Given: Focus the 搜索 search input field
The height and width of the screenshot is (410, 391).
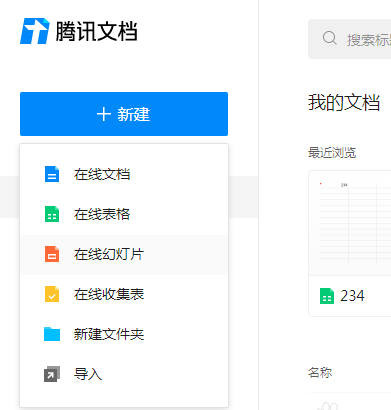Looking at the screenshot, I should click(350, 39).
